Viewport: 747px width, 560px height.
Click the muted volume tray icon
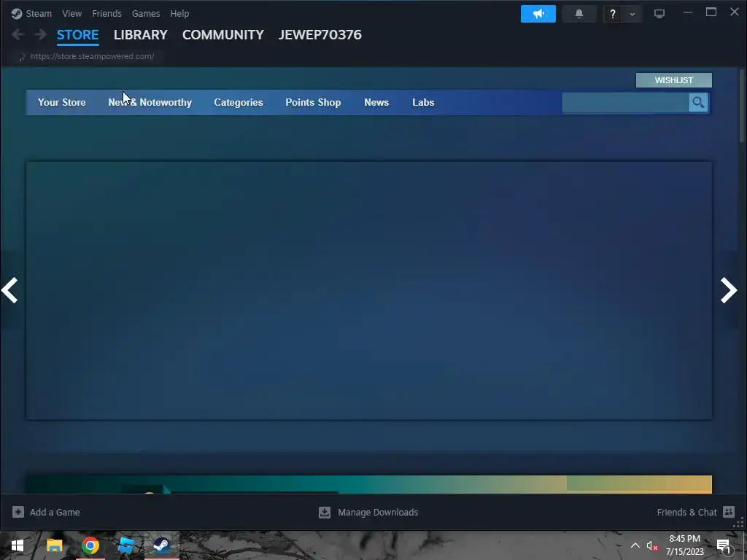(652, 545)
